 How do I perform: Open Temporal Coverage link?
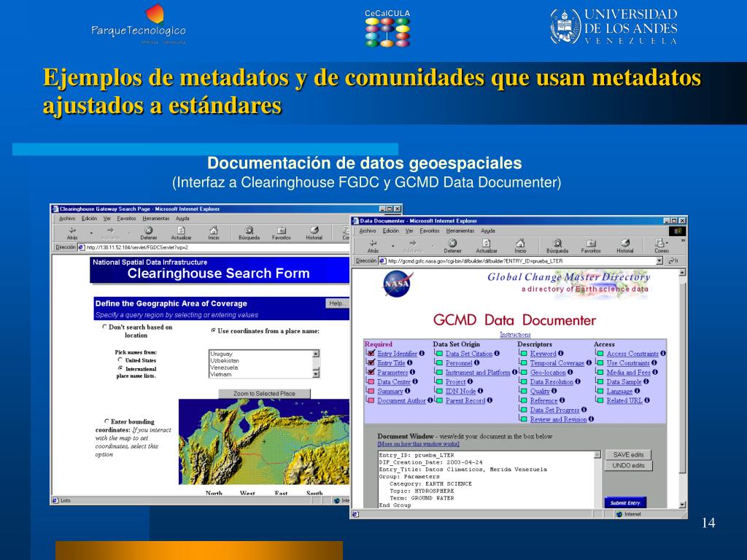point(557,363)
